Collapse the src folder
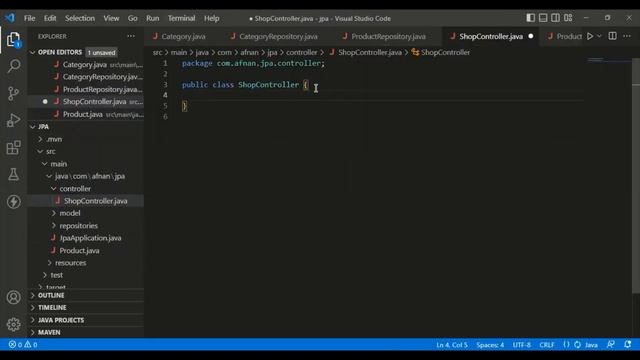This screenshot has height=360, width=640. click(x=51, y=151)
